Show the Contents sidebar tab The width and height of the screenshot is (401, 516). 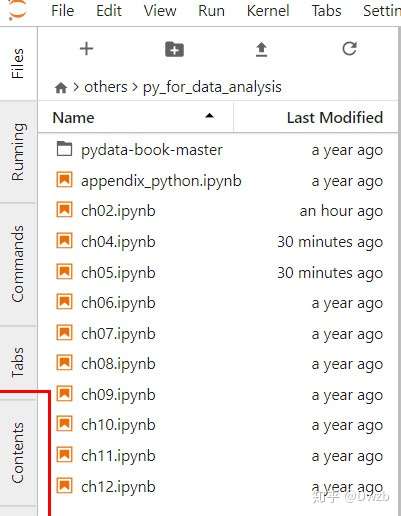(x=18, y=453)
